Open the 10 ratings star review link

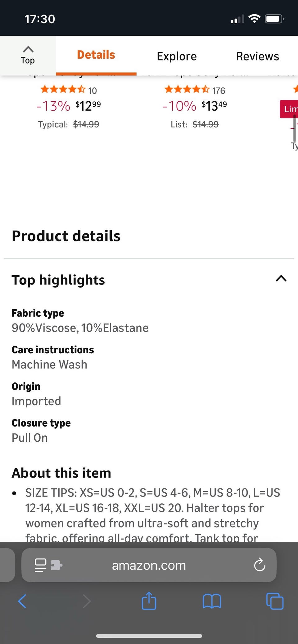point(69,90)
